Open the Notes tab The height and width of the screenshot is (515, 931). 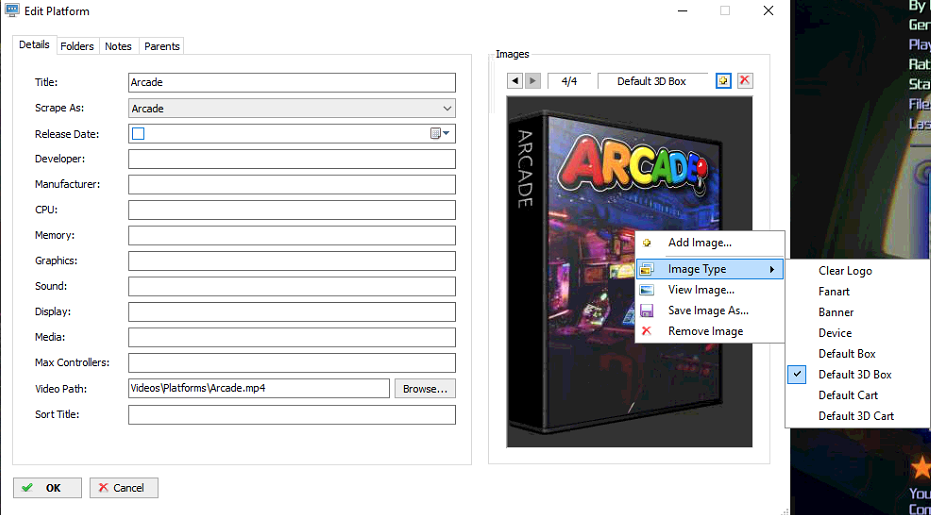[118, 46]
